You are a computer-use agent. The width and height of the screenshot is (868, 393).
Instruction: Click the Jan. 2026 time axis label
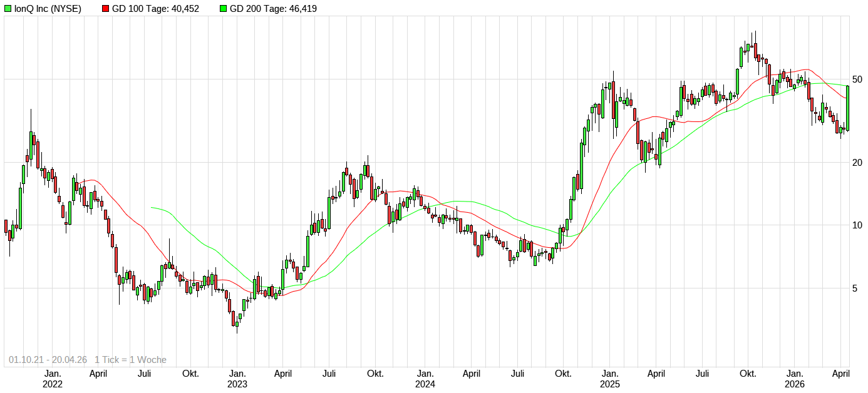coord(795,379)
